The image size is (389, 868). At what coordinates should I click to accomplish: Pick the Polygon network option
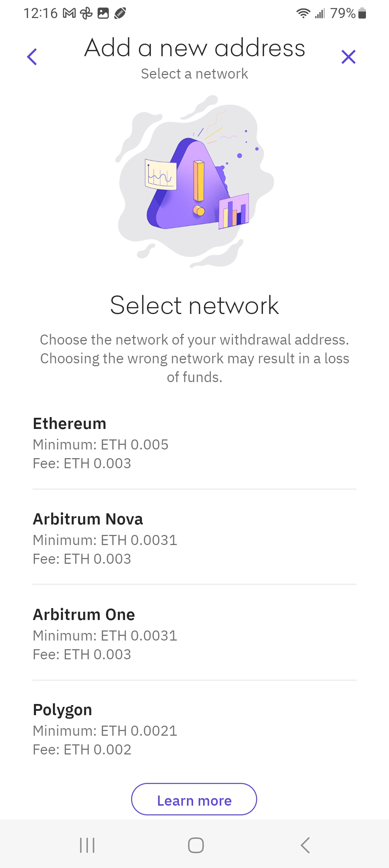click(x=194, y=729)
